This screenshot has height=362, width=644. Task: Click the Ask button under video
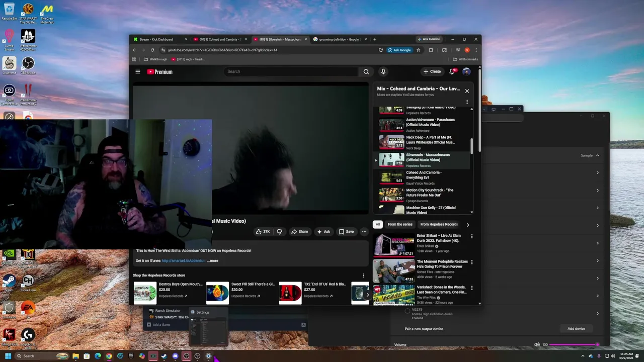(323, 232)
